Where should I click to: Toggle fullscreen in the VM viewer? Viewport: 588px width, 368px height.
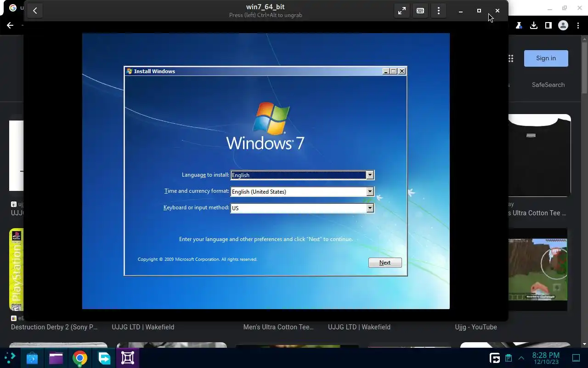(402, 11)
